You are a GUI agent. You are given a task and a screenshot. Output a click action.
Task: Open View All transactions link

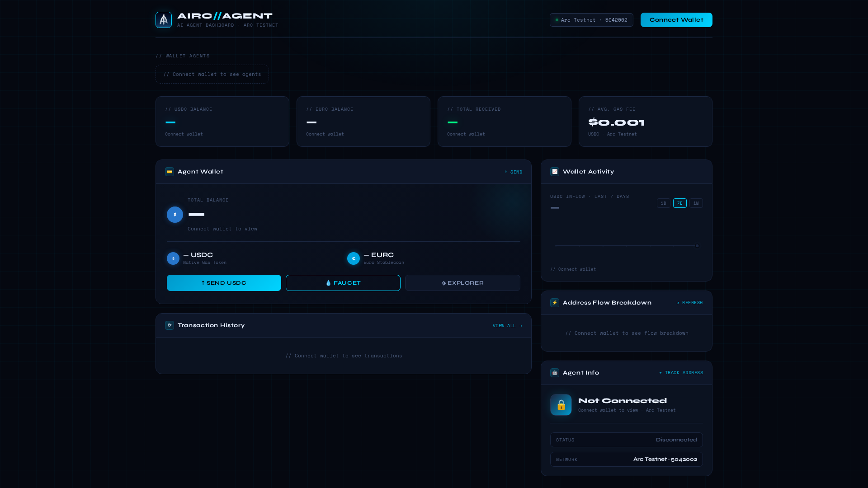[x=507, y=326]
